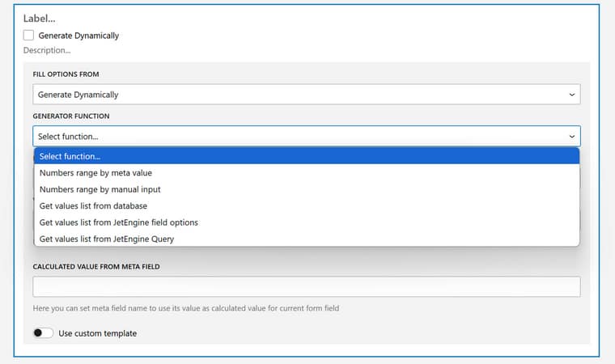Image resolution: width=615 pixels, height=364 pixels.
Task: Click the 'Fill Options From' heading label
Action: 67,74
